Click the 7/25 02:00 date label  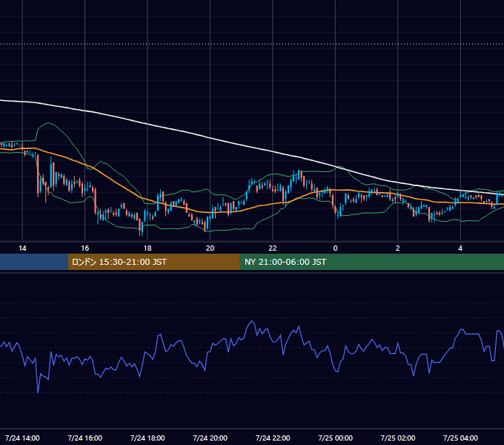(x=397, y=438)
